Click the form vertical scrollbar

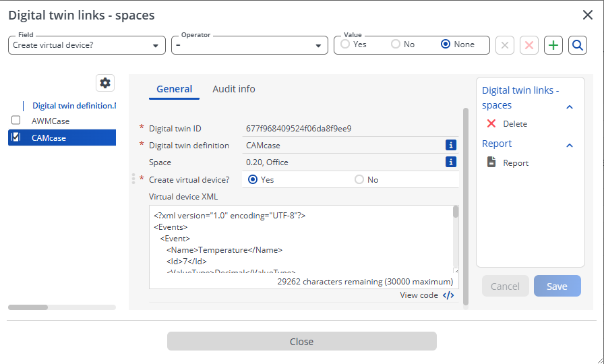pos(465,206)
